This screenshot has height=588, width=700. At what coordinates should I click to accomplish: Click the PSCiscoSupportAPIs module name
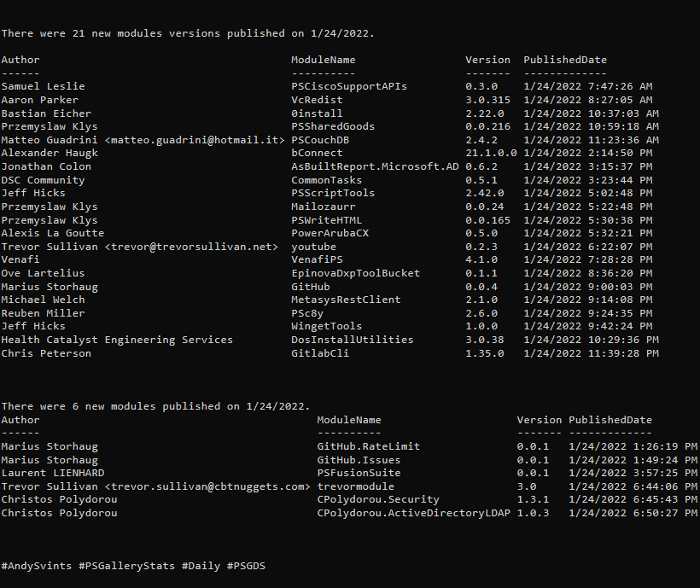tap(349, 86)
